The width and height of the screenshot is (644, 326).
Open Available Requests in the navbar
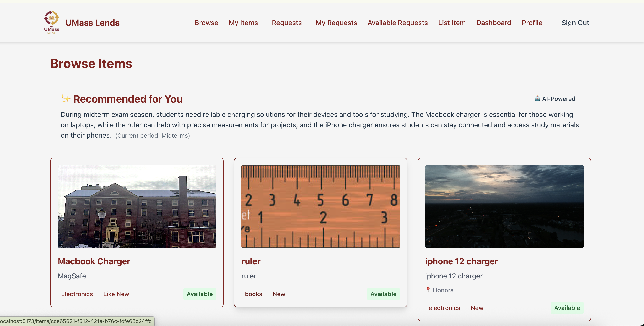pos(397,23)
